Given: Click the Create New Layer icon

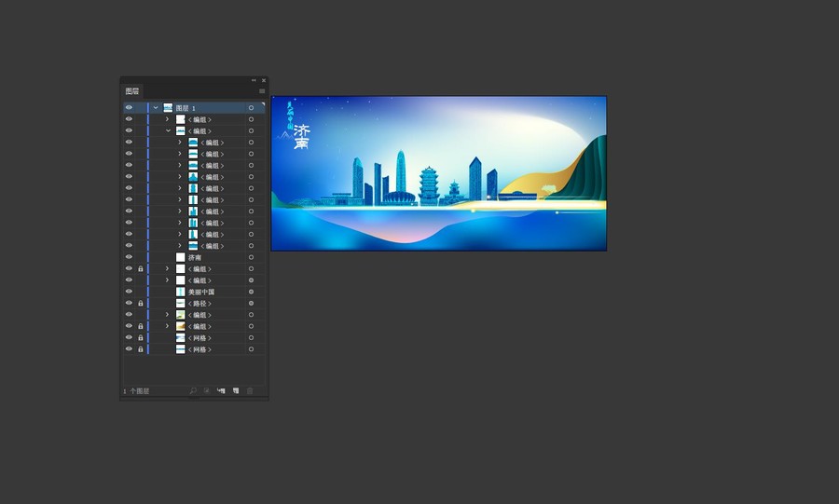Looking at the screenshot, I should pyautogui.click(x=236, y=390).
